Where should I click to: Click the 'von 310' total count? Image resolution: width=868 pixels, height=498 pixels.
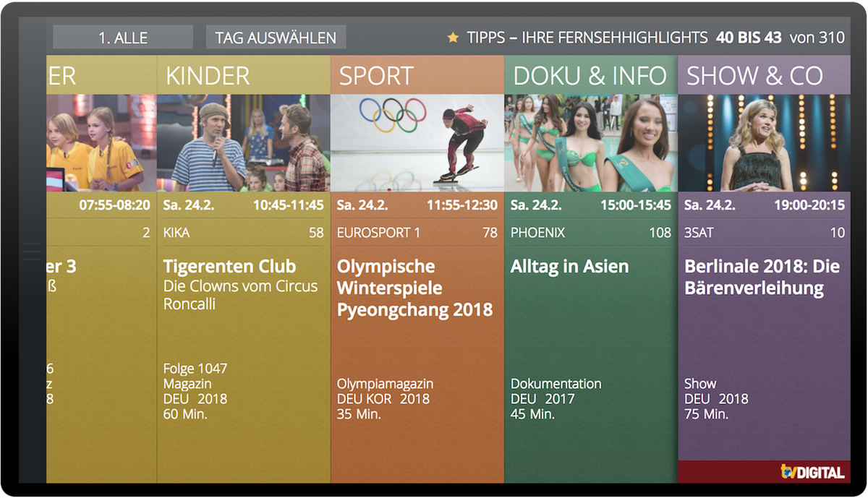817,38
